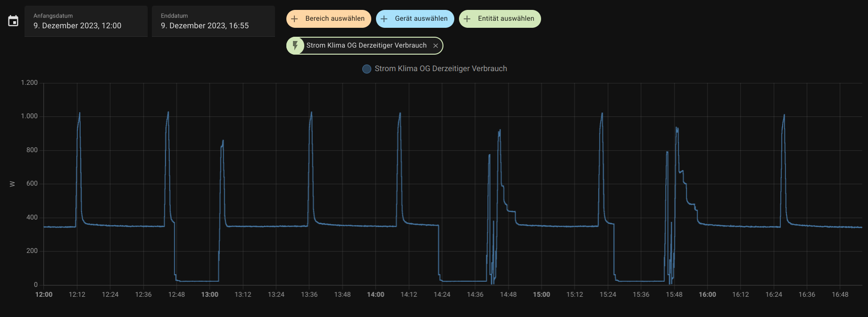Click the Anfangsdatum start date field

86,21
